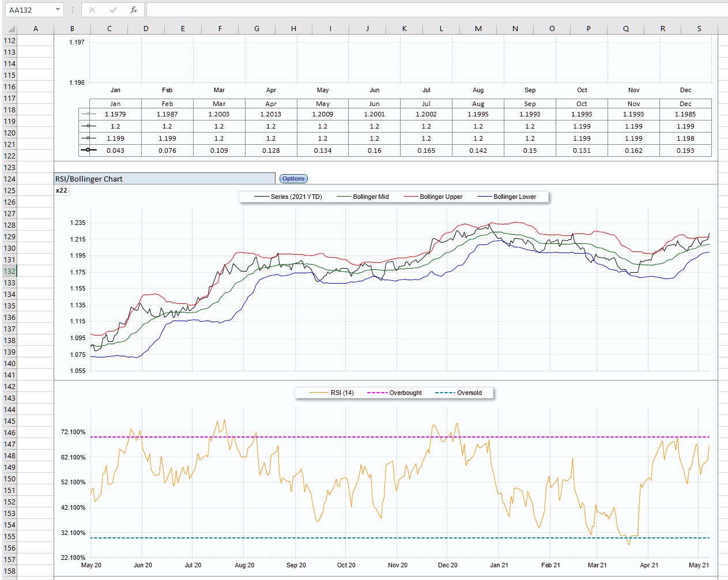This screenshot has height=580, width=728.
Task: Click the Bollinger Lower blue legend entry
Action: tap(507, 197)
